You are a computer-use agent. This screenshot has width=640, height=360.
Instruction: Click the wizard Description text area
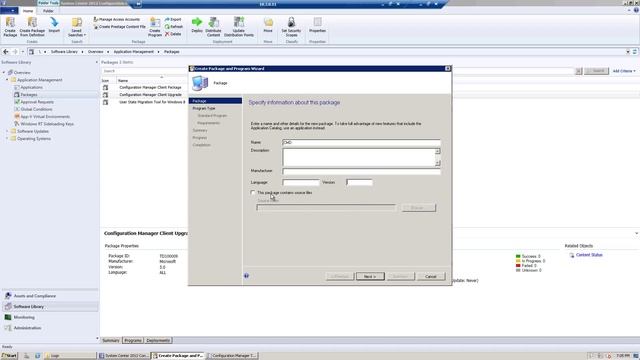coord(358,157)
